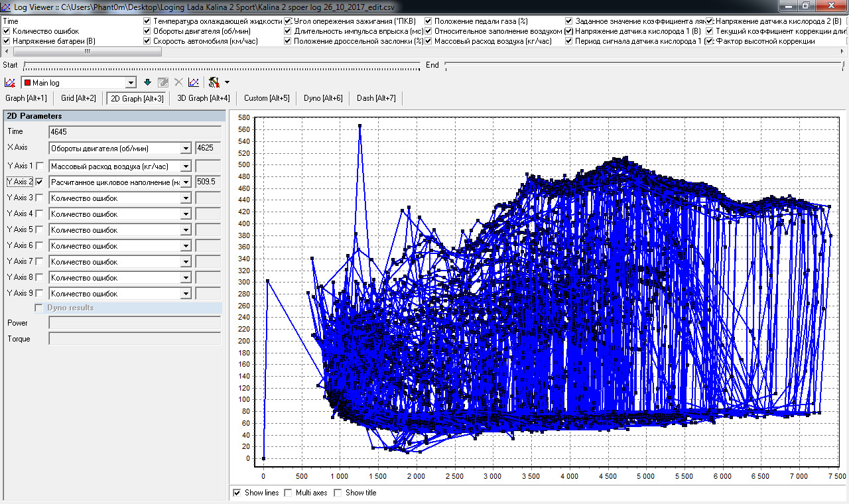Screen dimensions: 849x504
Task: Click the gray X delete log icon
Action: point(178,82)
